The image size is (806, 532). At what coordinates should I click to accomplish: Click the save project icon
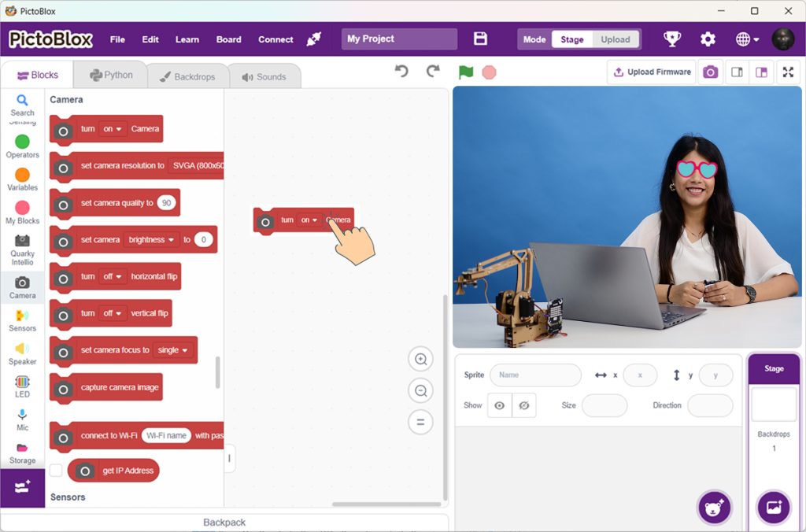click(x=480, y=39)
